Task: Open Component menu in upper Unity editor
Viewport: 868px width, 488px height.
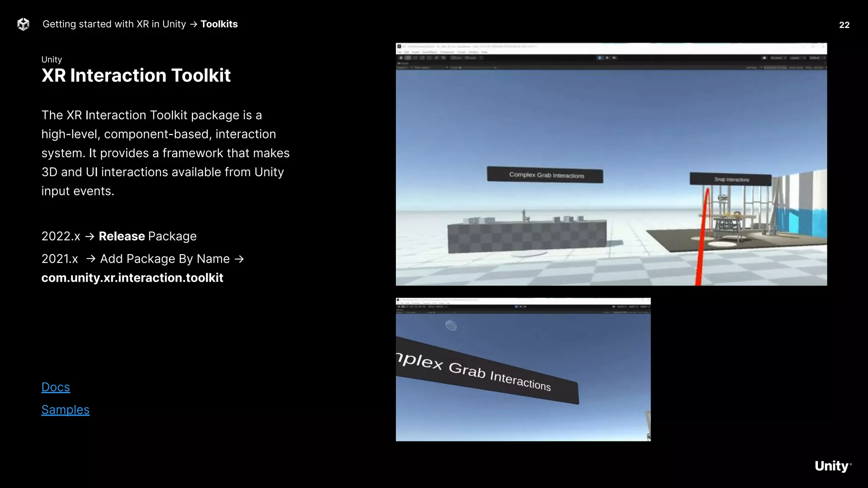Action: coord(447,52)
